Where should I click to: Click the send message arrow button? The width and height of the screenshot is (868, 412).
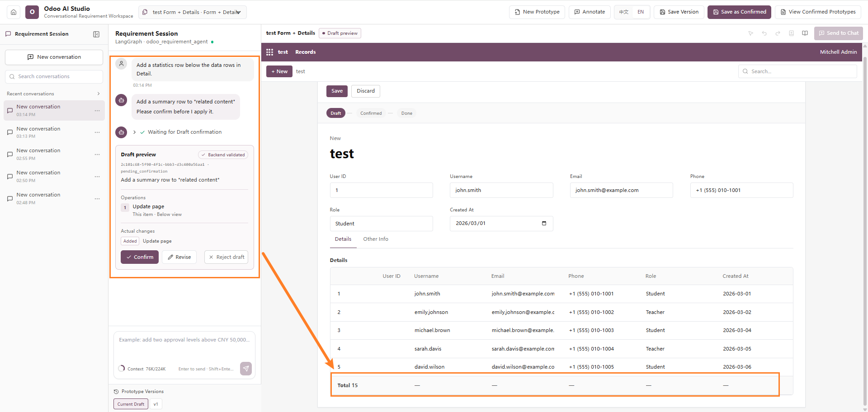tap(246, 369)
